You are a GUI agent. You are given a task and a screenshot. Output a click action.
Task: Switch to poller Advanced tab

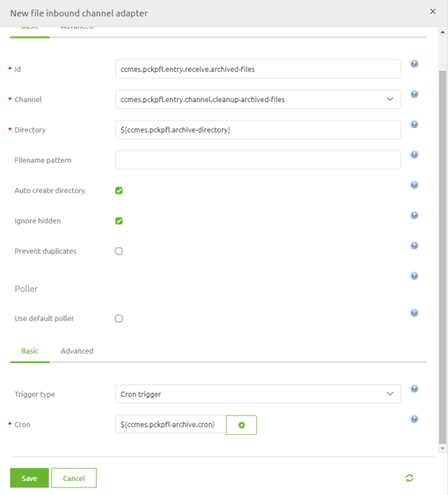[77, 351]
